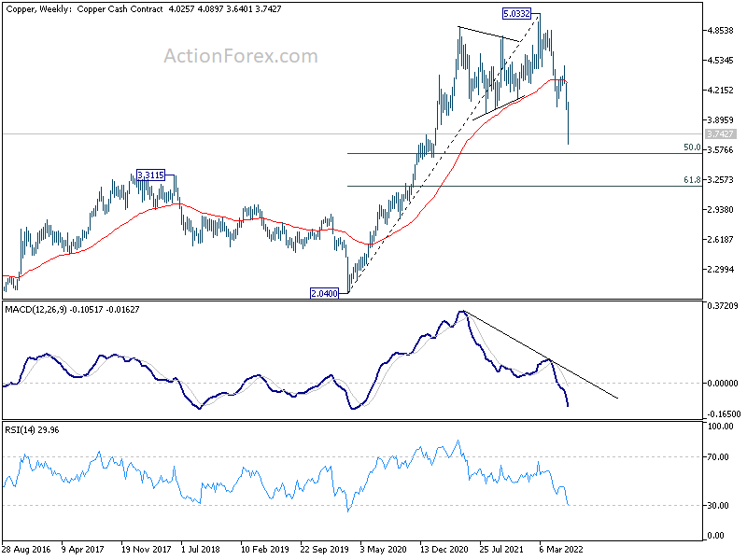Click the current price tag 3.7427

(x=720, y=134)
